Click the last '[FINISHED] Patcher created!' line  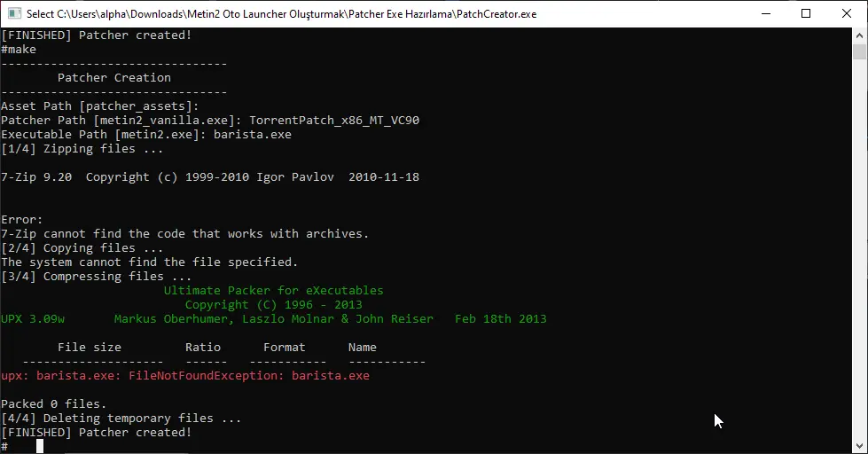[x=97, y=433]
